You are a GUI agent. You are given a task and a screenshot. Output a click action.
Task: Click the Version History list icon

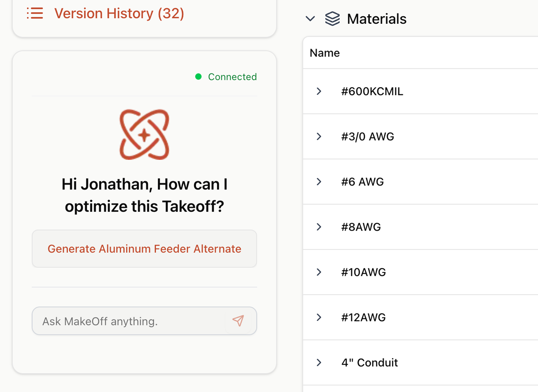coord(35,13)
